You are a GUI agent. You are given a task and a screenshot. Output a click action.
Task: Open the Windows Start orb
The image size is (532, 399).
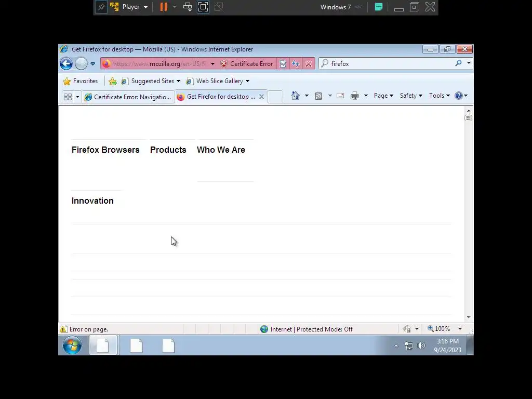(x=72, y=345)
